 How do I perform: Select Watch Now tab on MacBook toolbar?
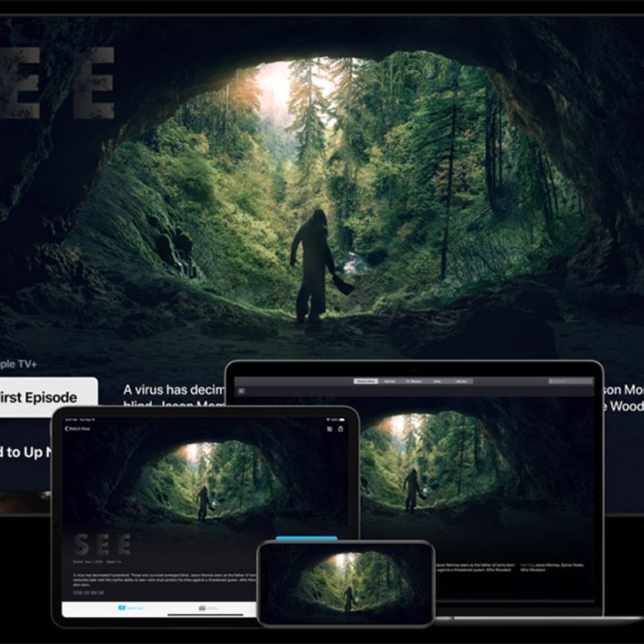click(x=365, y=381)
